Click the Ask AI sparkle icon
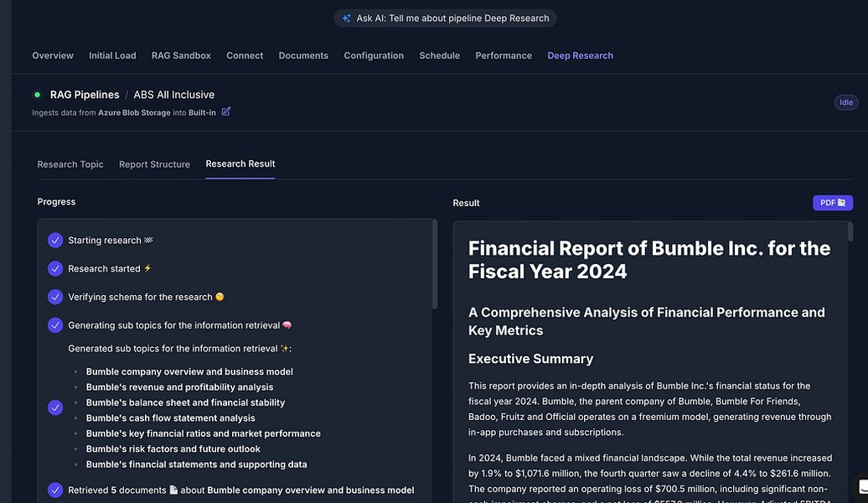Screen dimensions: 868x503 point(346,18)
